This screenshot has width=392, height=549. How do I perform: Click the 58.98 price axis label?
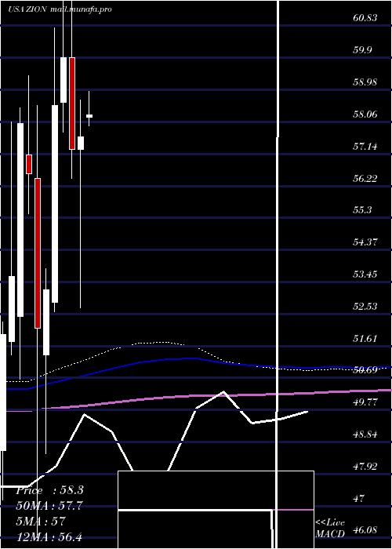coord(365,82)
